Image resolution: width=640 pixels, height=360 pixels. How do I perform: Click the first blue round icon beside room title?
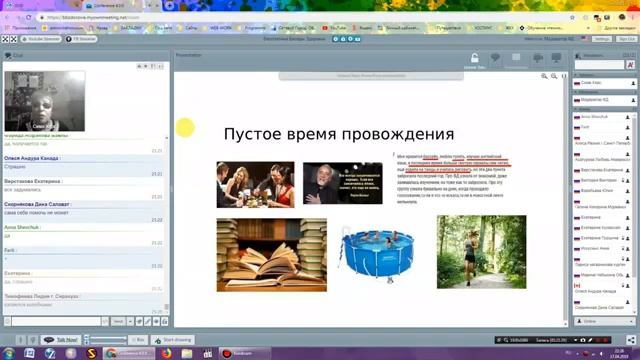(336, 39)
